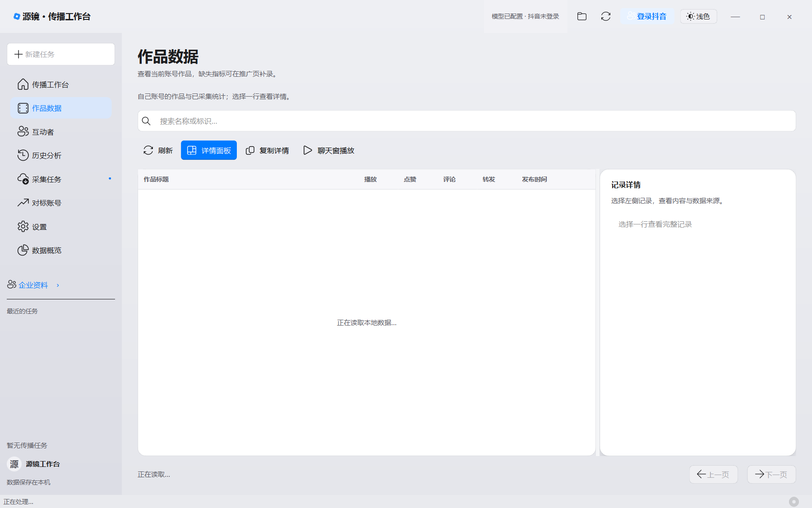The height and width of the screenshot is (508, 812).
Task: Click 下一页 next page button
Action: click(771, 474)
